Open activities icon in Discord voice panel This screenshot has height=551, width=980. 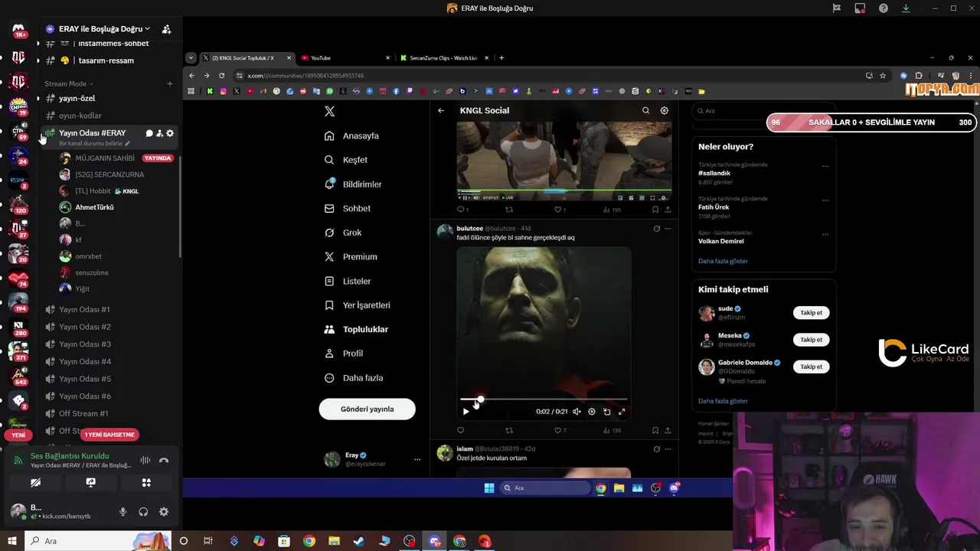click(x=146, y=483)
